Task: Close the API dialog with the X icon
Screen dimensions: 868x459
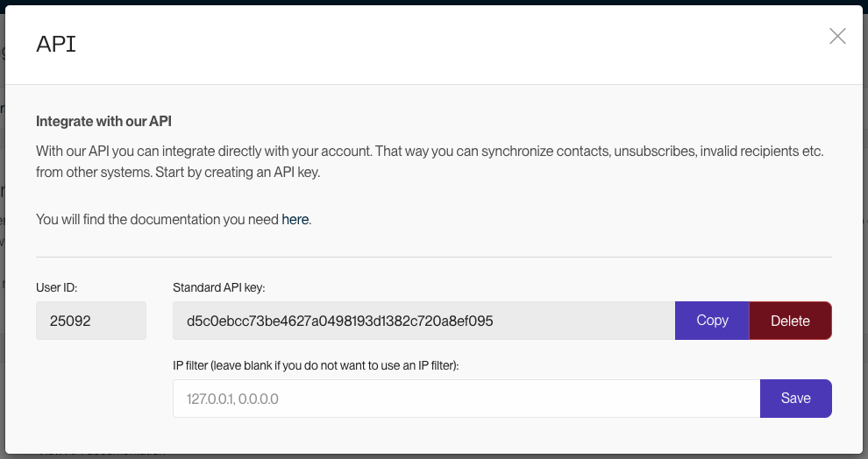Action: [837, 36]
